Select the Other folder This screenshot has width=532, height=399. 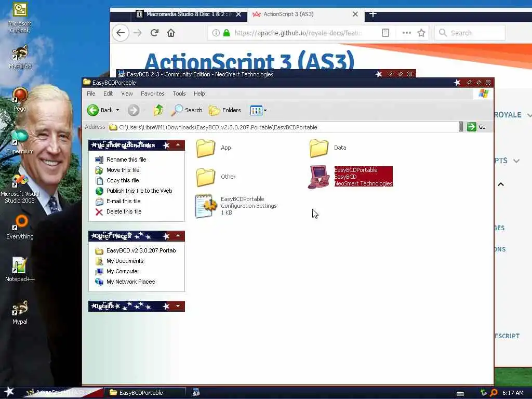pyautogui.click(x=215, y=177)
